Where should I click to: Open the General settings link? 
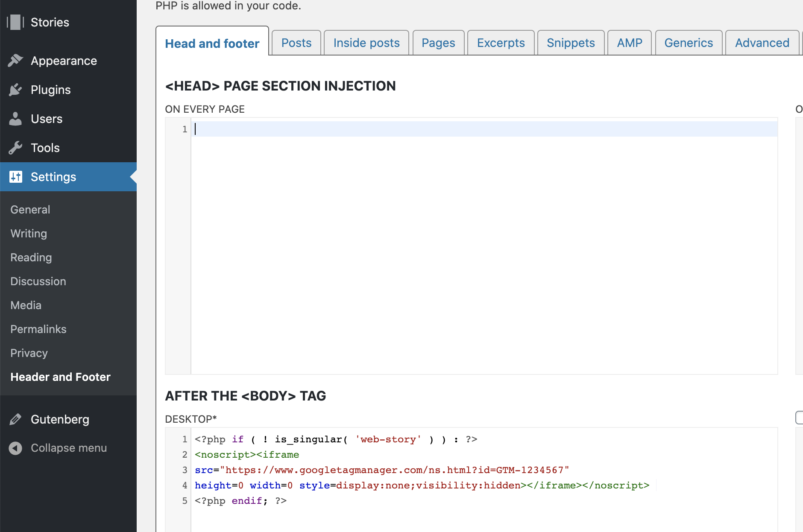pos(30,209)
